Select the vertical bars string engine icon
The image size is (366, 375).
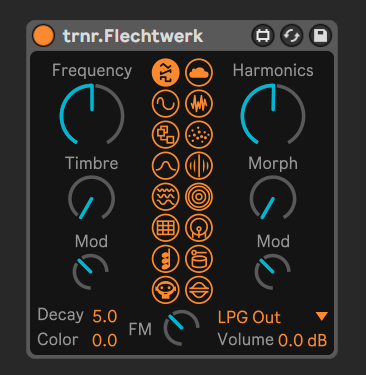pyautogui.click(x=199, y=166)
